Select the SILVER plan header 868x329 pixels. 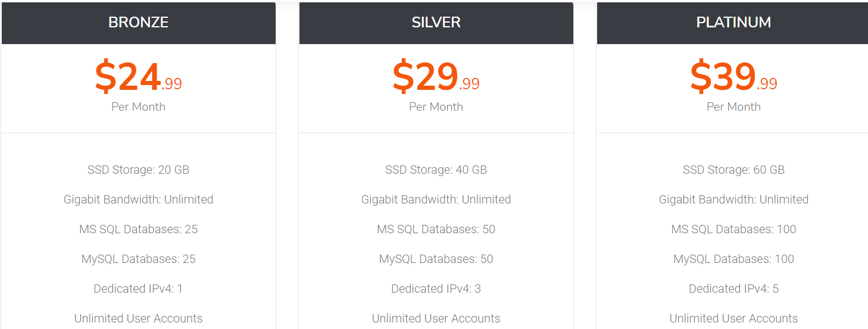(x=436, y=23)
